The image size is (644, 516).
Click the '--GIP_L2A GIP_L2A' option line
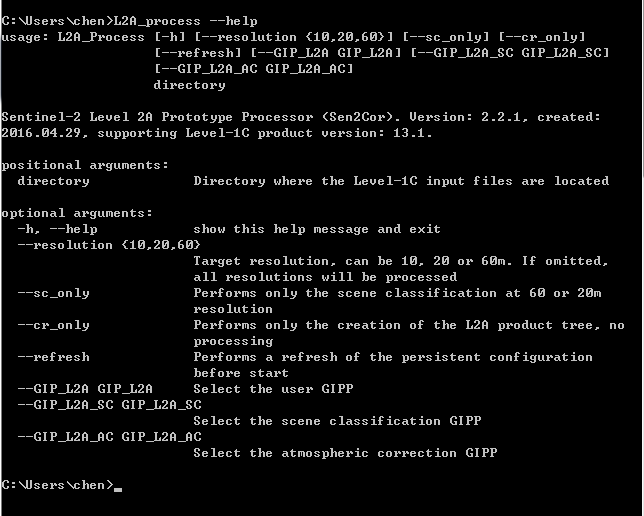(85, 389)
